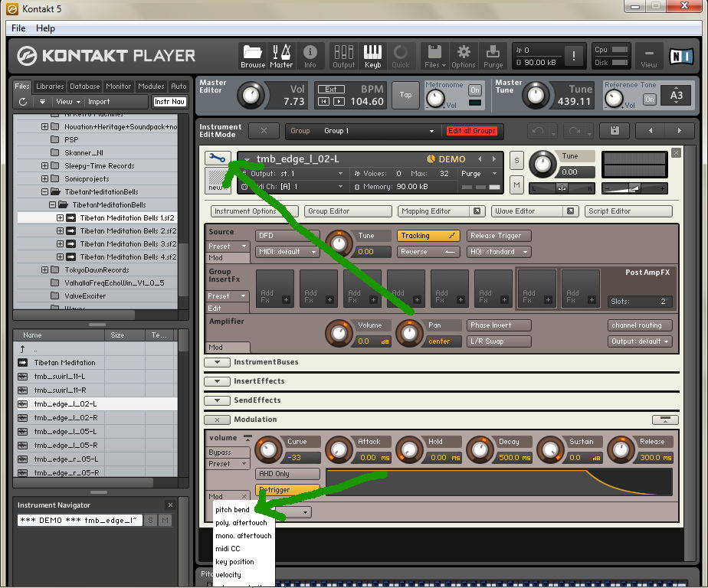
Task: Switch to the Monitor tab
Action: click(x=118, y=87)
